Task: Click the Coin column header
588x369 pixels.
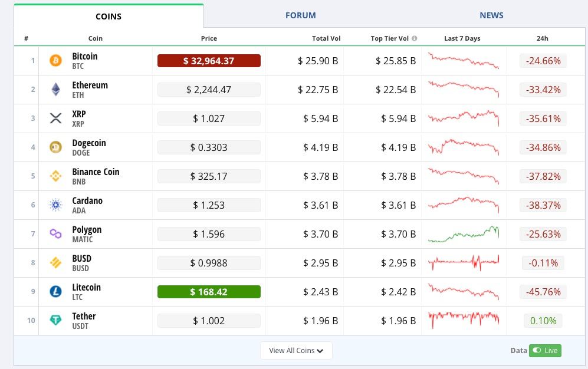Action: click(x=96, y=38)
